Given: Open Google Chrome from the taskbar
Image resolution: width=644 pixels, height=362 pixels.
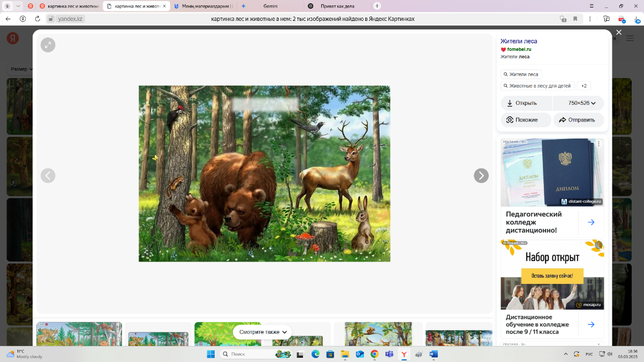Looking at the screenshot, I should pos(374,354).
